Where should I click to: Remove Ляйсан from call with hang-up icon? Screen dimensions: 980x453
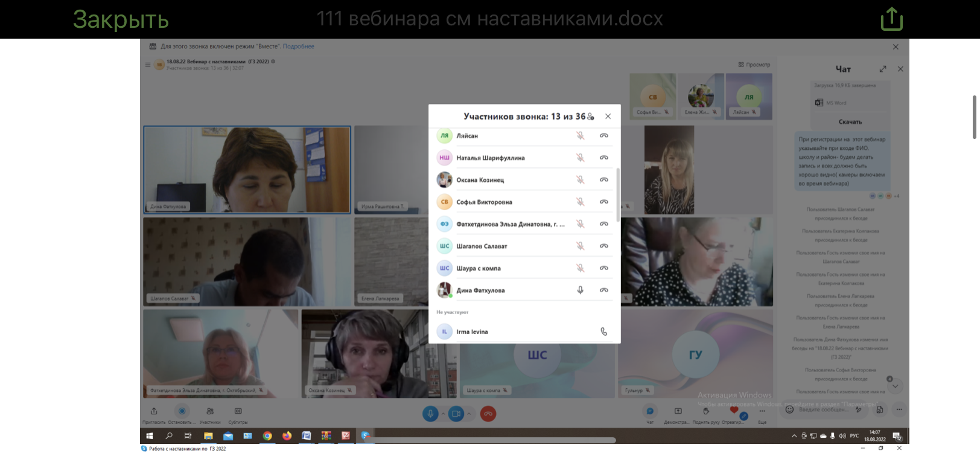point(603,136)
